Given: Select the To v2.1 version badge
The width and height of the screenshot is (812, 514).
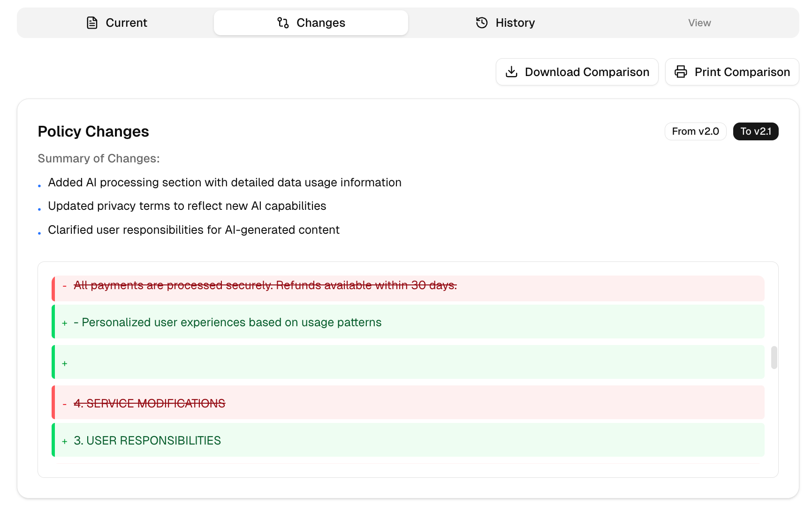Looking at the screenshot, I should point(755,131).
